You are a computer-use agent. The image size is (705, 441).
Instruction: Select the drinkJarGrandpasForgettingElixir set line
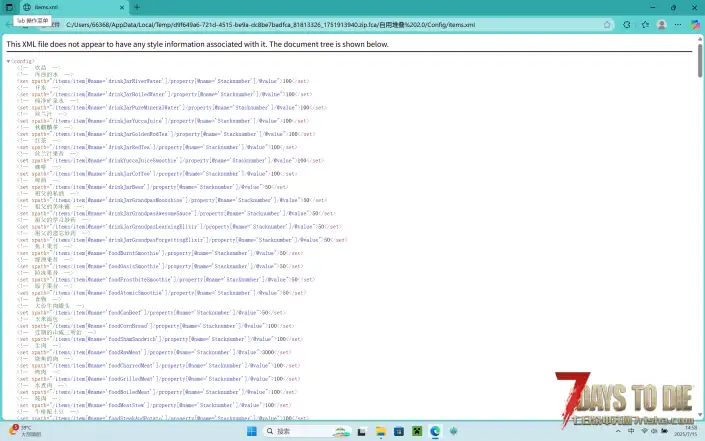point(182,240)
